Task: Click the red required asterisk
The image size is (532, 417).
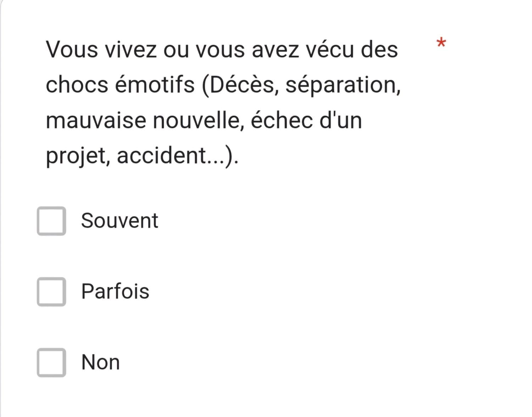Action: [441, 43]
